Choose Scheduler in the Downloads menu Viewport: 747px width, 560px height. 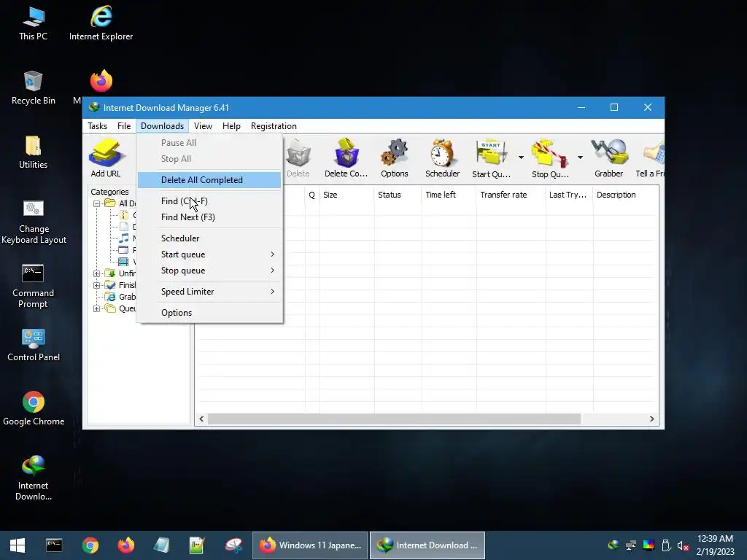click(x=209, y=238)
